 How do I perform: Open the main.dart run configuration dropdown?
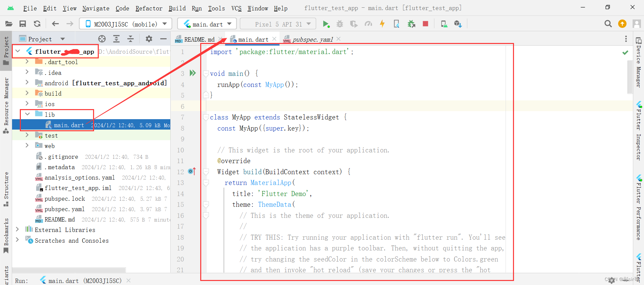click(x=207, y=24)
